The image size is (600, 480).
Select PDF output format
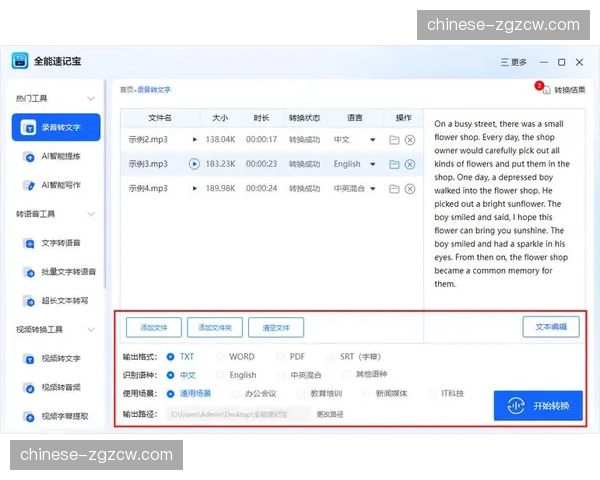click(280, 357)
